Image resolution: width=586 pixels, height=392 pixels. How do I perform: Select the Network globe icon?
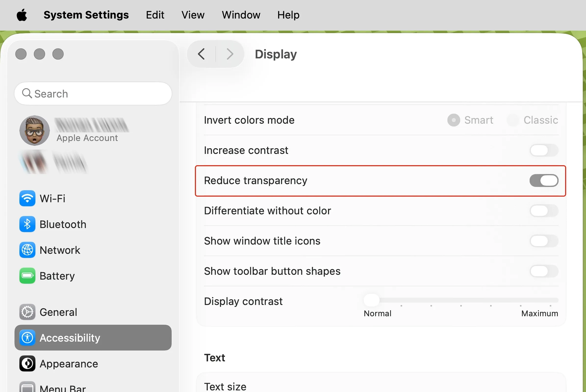click(x=27, y=250)
